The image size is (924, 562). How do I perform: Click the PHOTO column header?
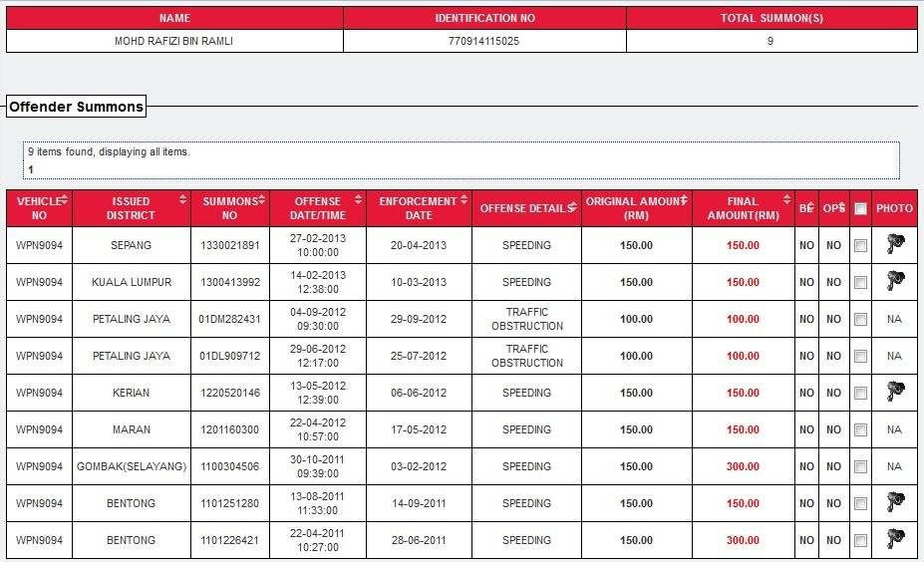click(894, 208)
